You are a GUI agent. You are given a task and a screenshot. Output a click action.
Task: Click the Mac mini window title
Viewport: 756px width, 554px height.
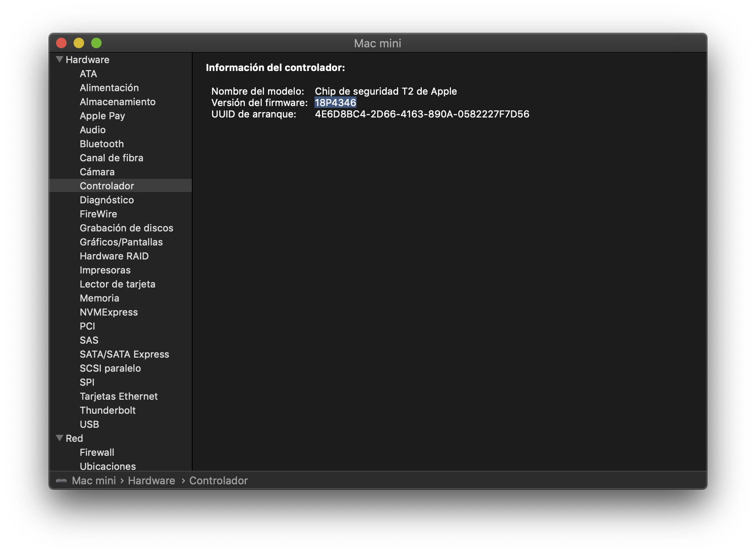378,43
